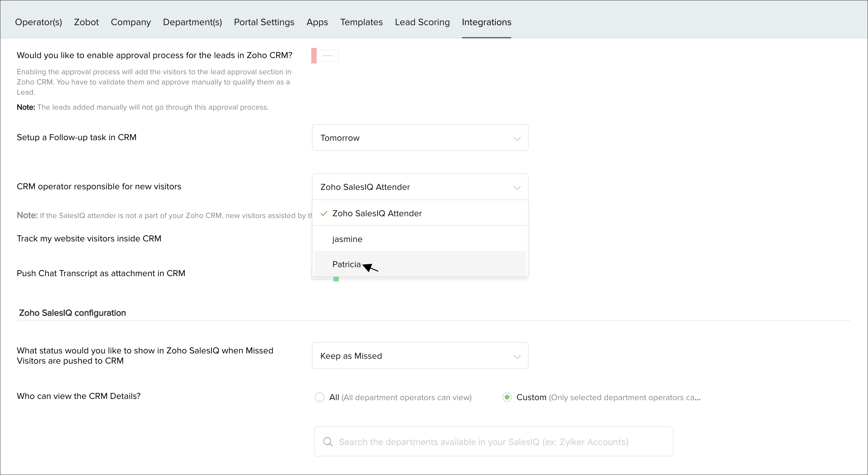Choose the checked Zoho SalesIQ Attender option
868x475 pixels.
(x=420, y=213)
